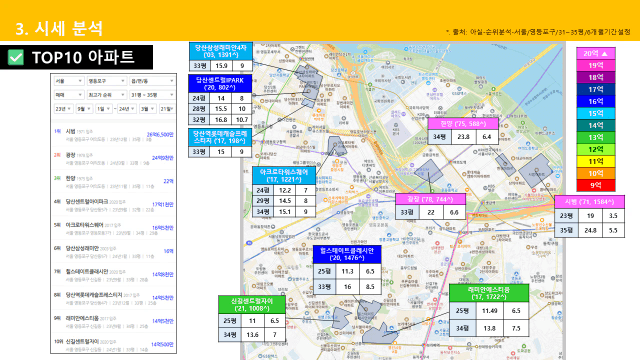The image size is (640, 360).
Task: Select the 당산센트럴IPARK blue header label
Action: [220, 84]
